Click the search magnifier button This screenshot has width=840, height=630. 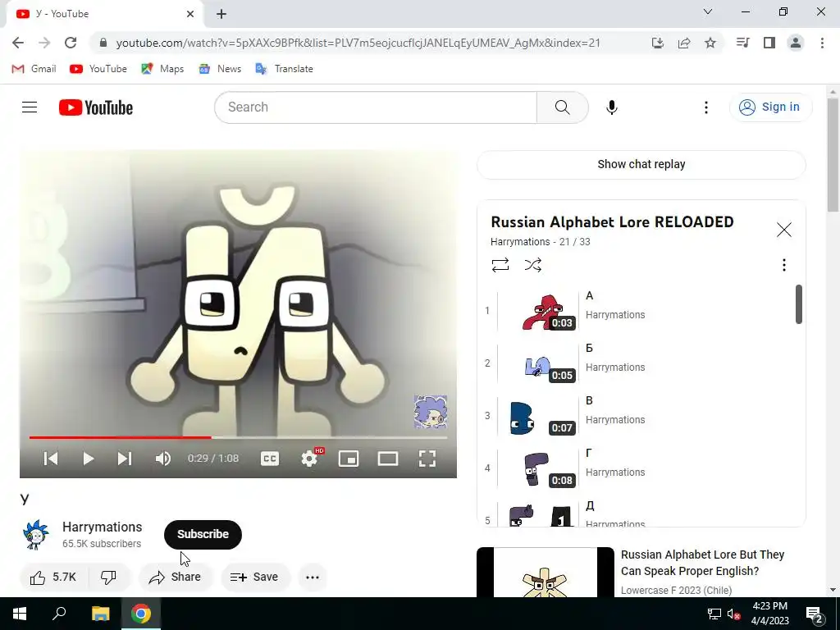click(x=563, y=107)
